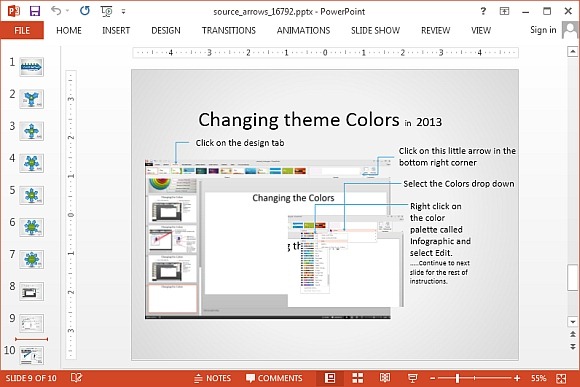Click the 55% zoom level
This screenshot has height=387, width=580.
point(538,378)
